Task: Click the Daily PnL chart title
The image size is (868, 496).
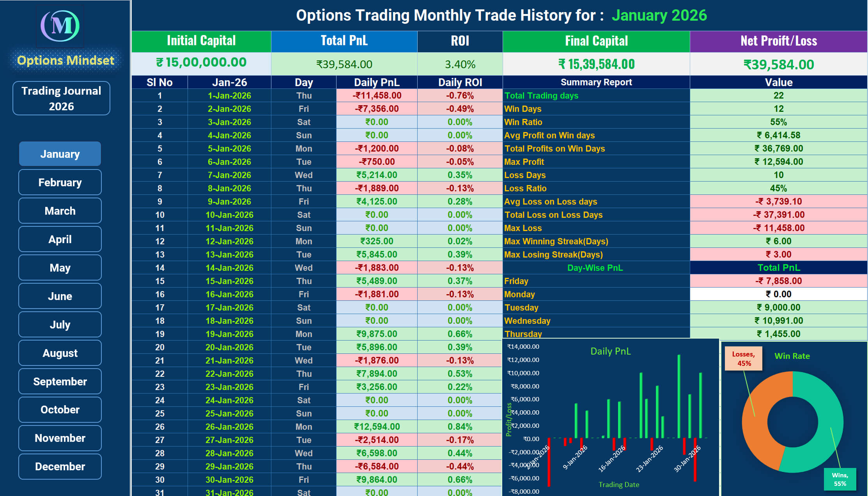Action: 611,351
